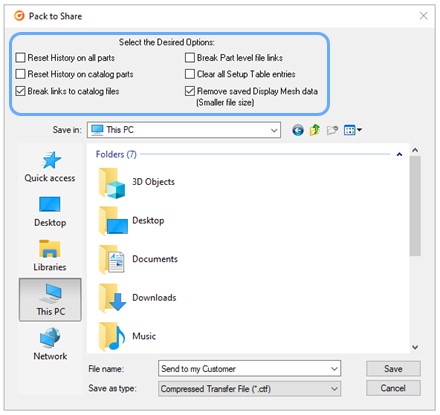
Task: Check Clear all Setup Table entries
Action: 190,74
